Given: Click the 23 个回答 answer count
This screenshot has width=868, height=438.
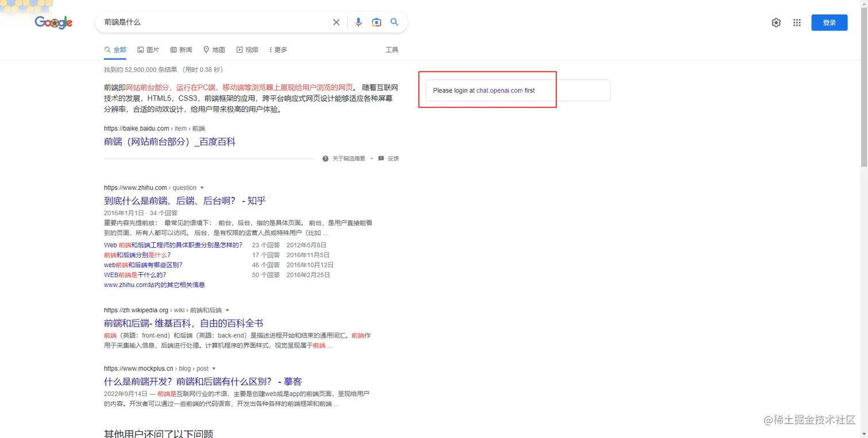Looking at the screenshot, I should coord(266,245).
